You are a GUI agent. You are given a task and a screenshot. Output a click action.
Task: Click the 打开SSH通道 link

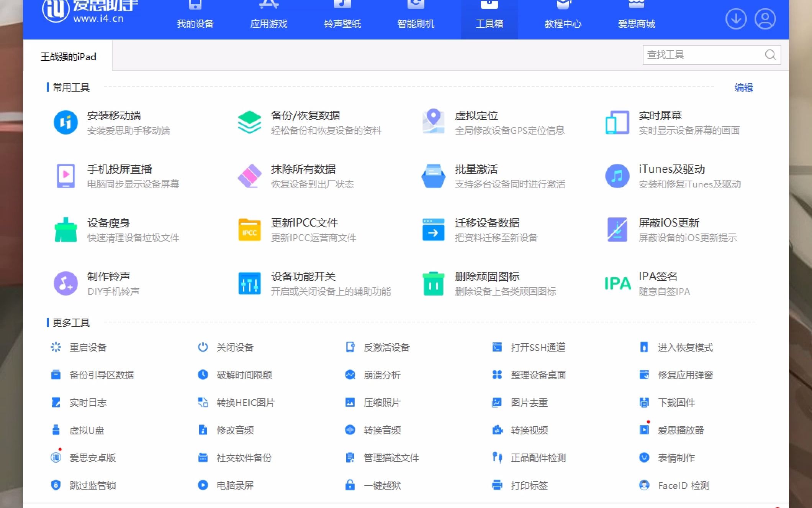point(538,347)
